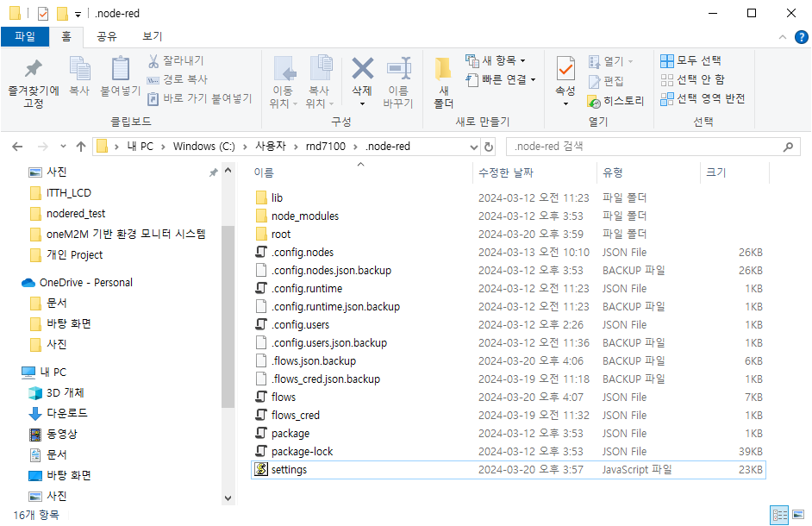Refresh the folder view
Viewport: 812px width, 526px height.
pyautogui.click(x=489, y=147)
